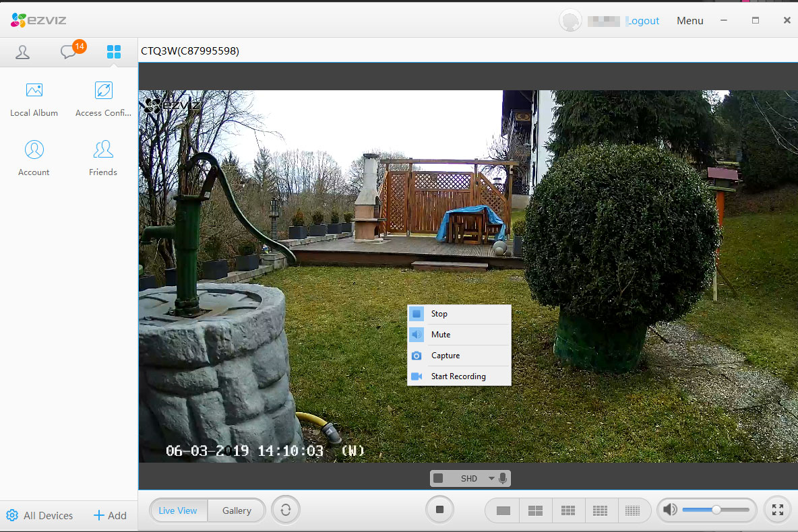Switch to Live View mode
Screen dimensions: 798x532
point(178,510)
